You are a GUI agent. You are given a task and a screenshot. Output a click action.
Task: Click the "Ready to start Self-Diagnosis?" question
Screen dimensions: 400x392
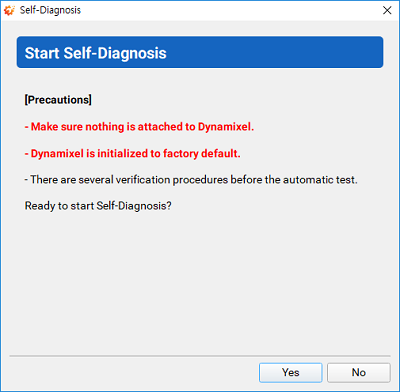[98, 206]
